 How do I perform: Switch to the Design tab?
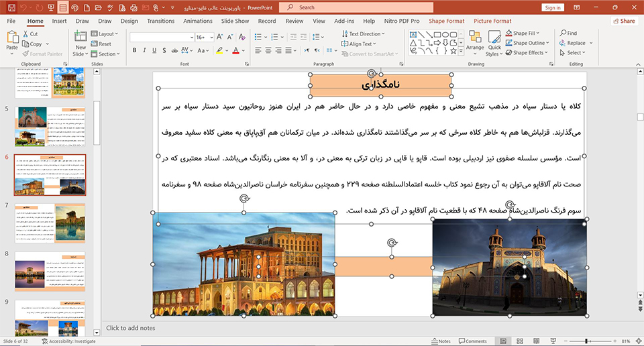[x=129, y=21]
